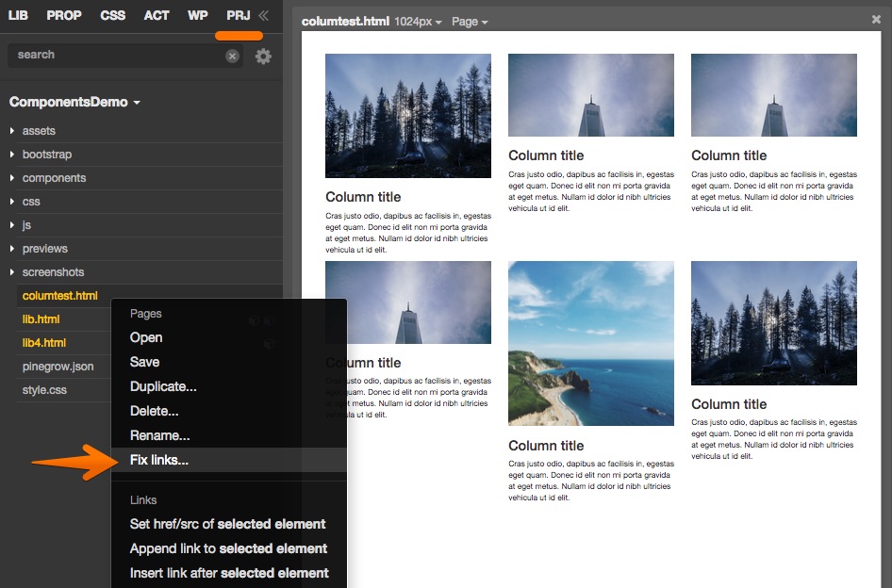This screenshot has width=892, height=588.
Task: Select the top-right tower image
Action: (774, 95)
